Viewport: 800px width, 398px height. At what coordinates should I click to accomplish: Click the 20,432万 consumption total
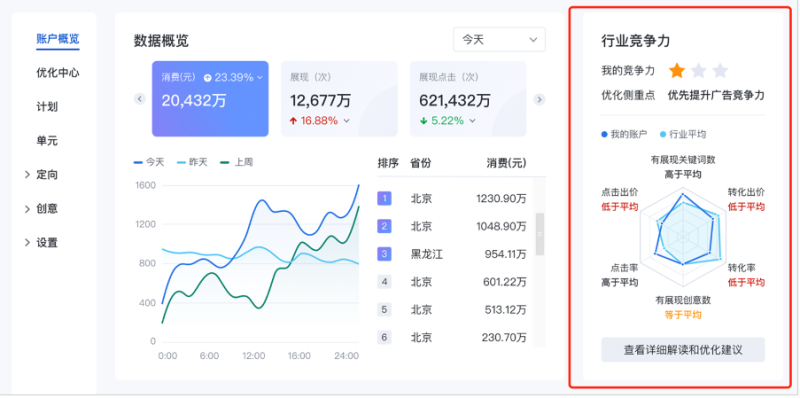tap(194, 101)
